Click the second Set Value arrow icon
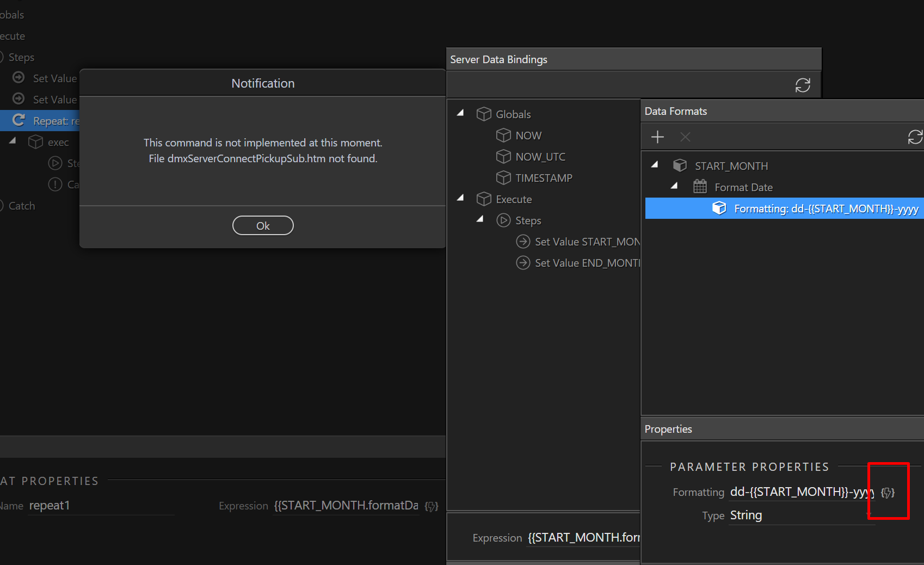This screenshot has height=565, width=924. coord(19,99)
